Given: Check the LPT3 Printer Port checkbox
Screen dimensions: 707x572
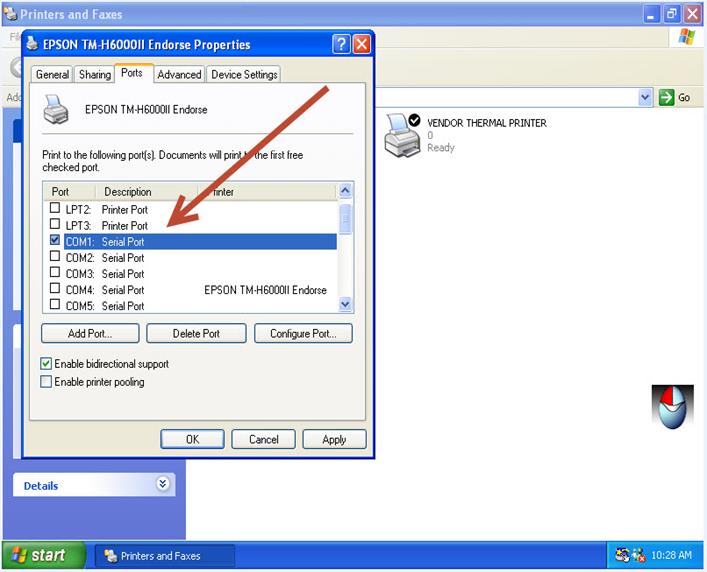Looking at the screenshot, I should 55,224.
